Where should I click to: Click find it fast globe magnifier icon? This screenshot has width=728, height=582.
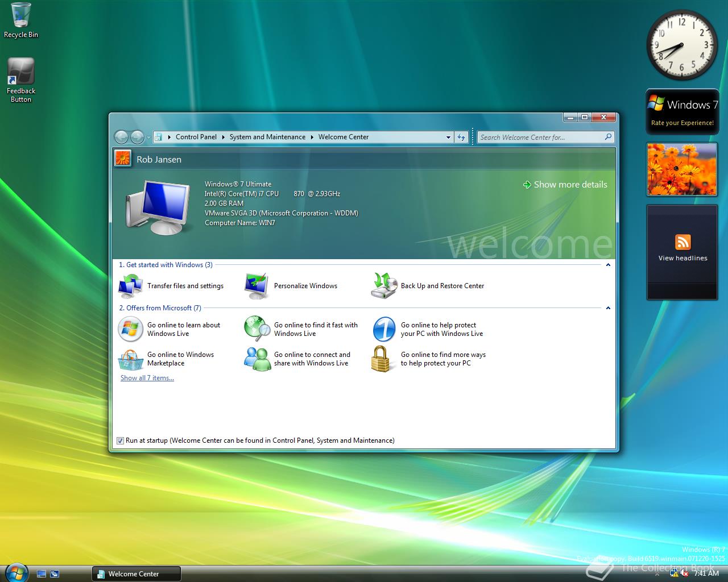(257, 329)
